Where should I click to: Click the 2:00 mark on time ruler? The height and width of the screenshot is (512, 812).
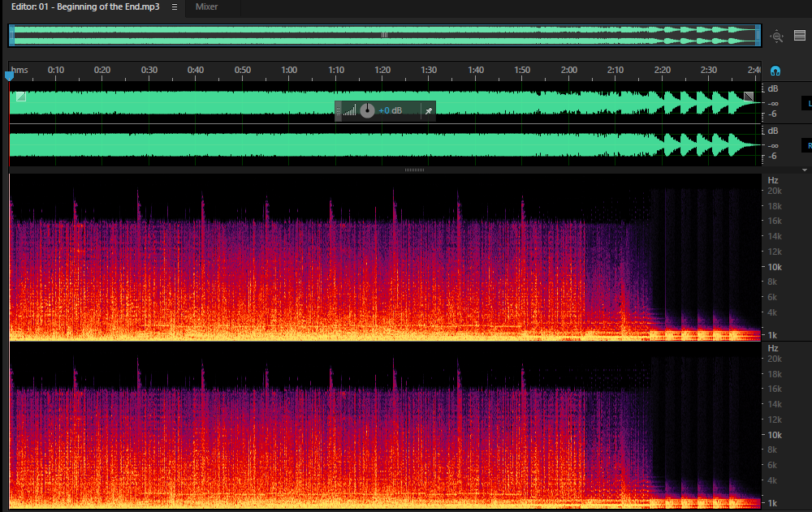pos(568,70)
